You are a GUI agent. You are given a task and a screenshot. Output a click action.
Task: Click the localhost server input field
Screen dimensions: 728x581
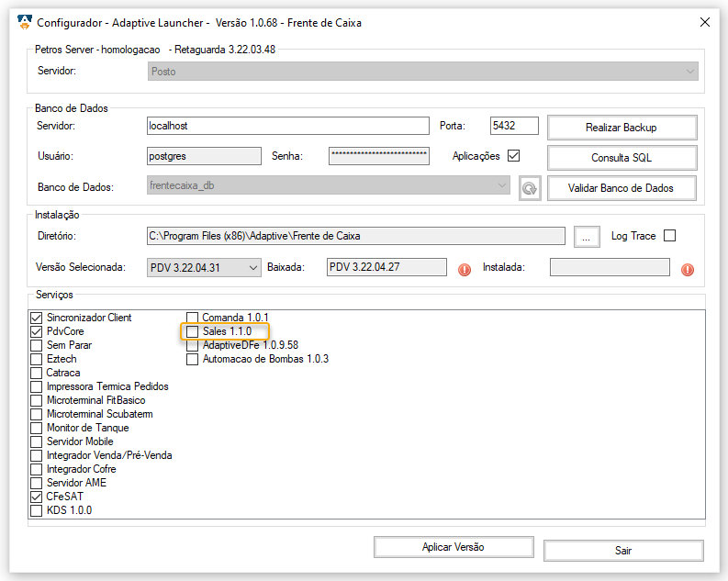click(287, 126)
